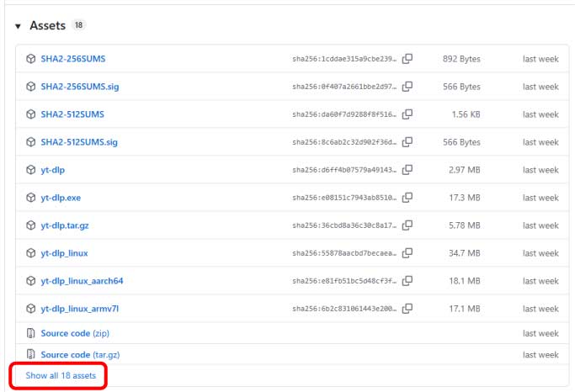Click the package icon beside yt-dlp_linux_aarch64
The width and height of the screenshot is (575, 392).
pyautogui.click(x=31, y=281)
